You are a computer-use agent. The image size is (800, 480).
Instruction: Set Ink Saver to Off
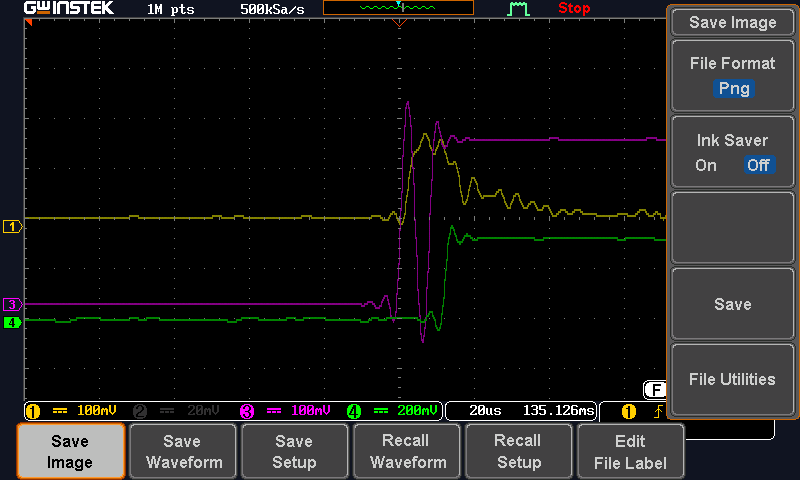[759, 165]
